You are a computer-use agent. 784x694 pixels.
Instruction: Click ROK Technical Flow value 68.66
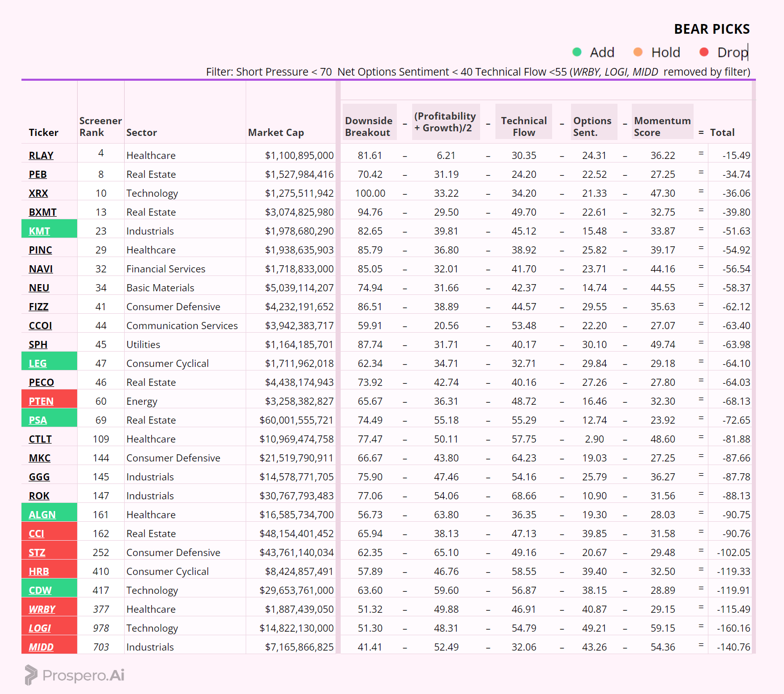[524, 496]
